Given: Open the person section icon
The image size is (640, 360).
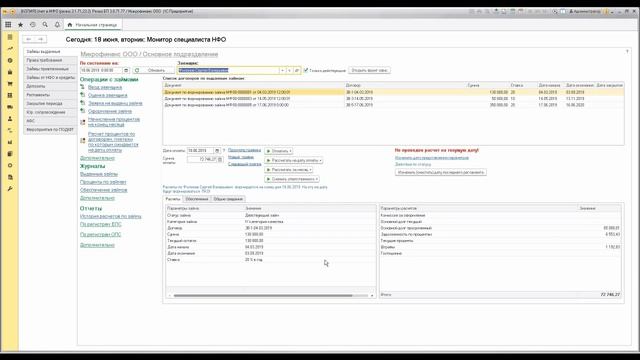Looking at the screenshot, I should [10, 119].
